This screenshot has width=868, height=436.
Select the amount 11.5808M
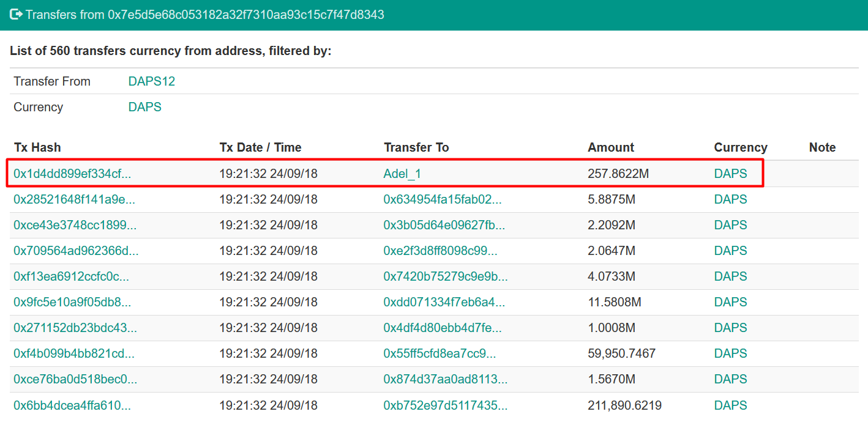(x=615, y=302)
